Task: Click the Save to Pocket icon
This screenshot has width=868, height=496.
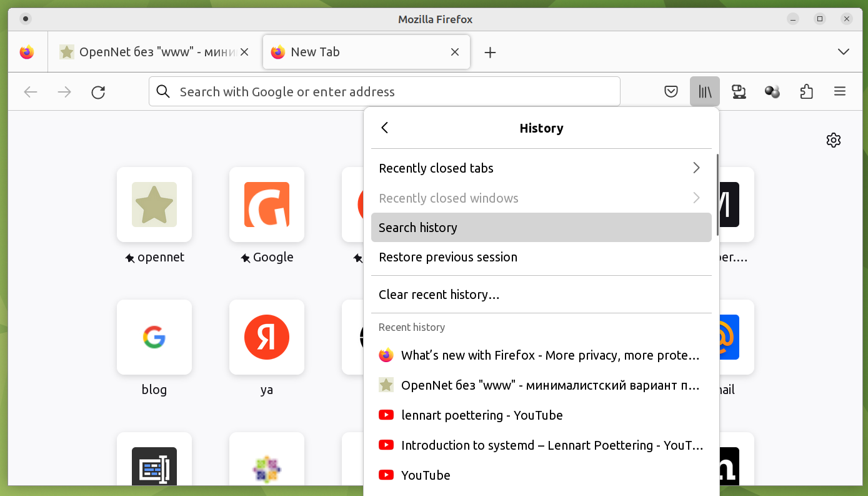Action: point(671,92)
